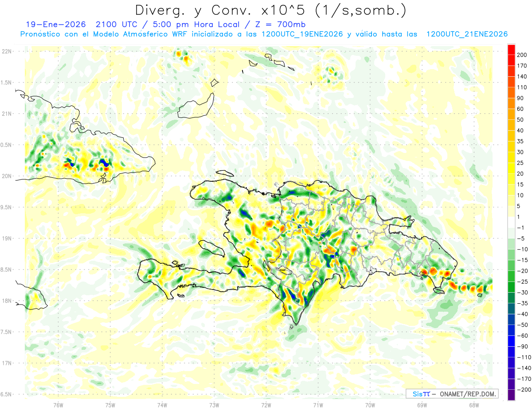Click the longitude label '76W'
The height and width of the screenshot is (411, 532).
pos(58,405)
